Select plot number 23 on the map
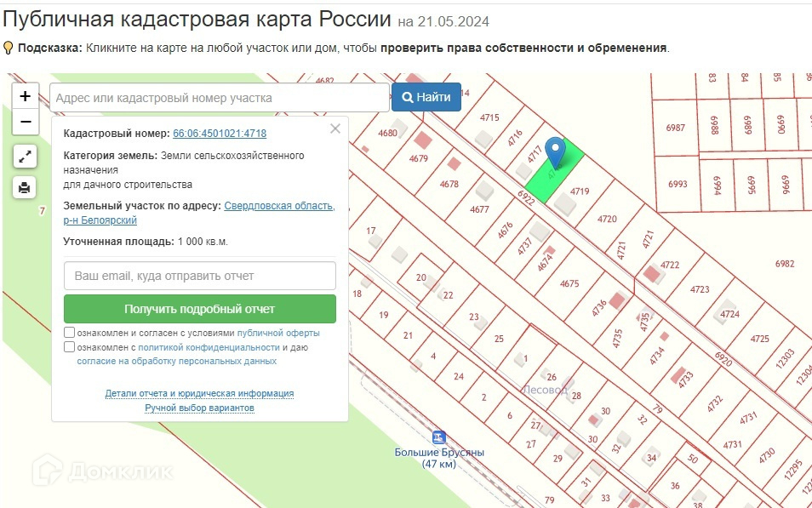The width and height of the screenshot is (812, 508). click(x=474, y=317)
